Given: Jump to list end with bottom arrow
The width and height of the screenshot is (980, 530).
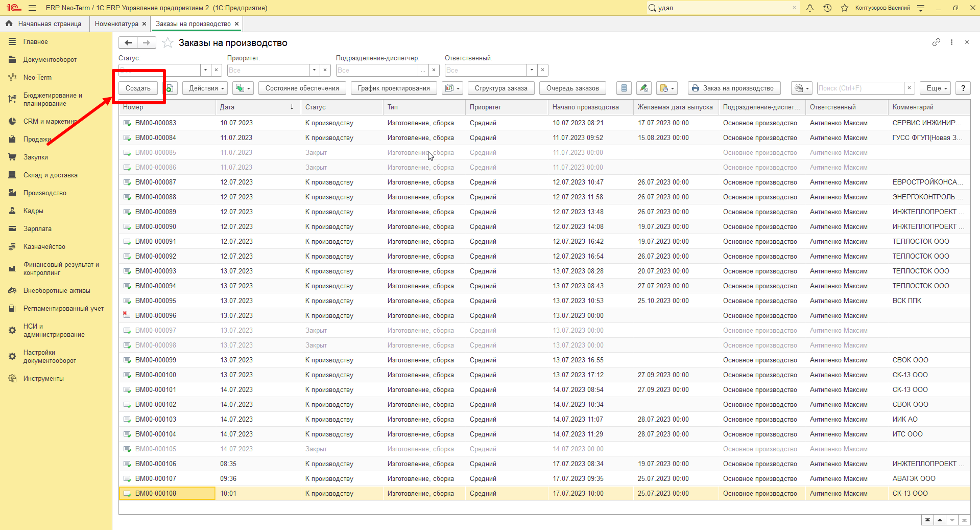Looking at the screenshot, I should (964, 520).
